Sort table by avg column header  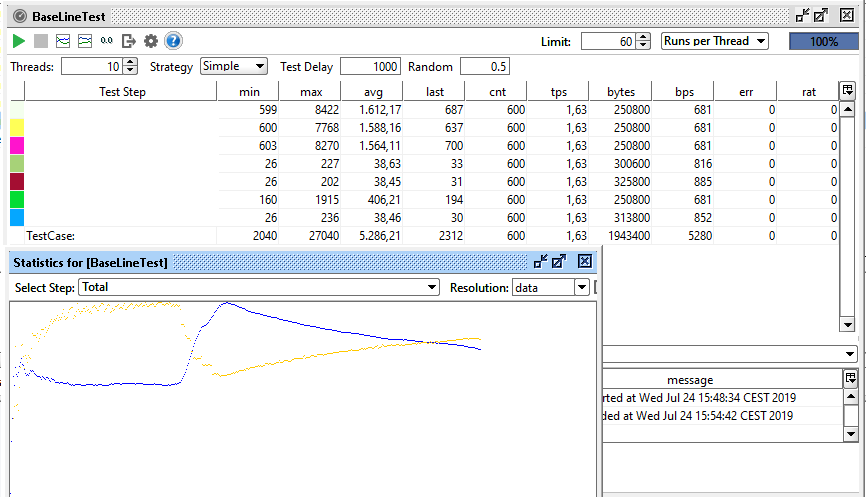(x=373, y=91)
